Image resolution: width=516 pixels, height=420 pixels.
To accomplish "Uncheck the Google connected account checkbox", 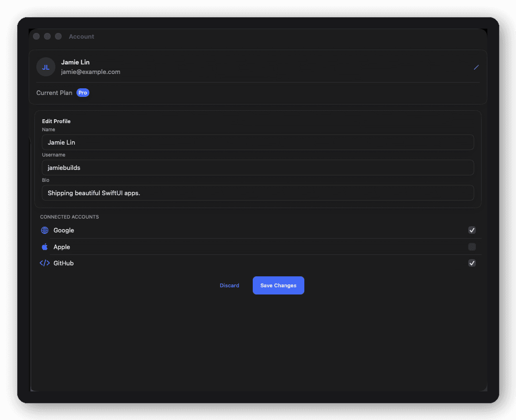I will click(472, 230).
